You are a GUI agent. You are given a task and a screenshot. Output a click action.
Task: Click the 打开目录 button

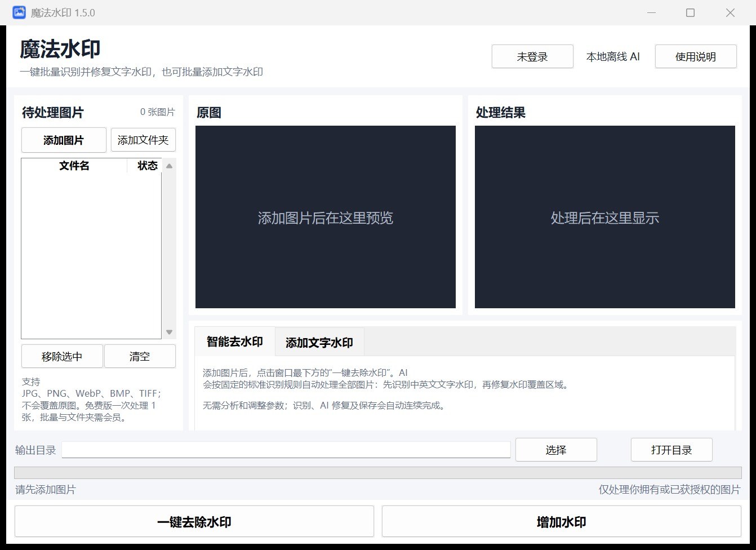671,450
